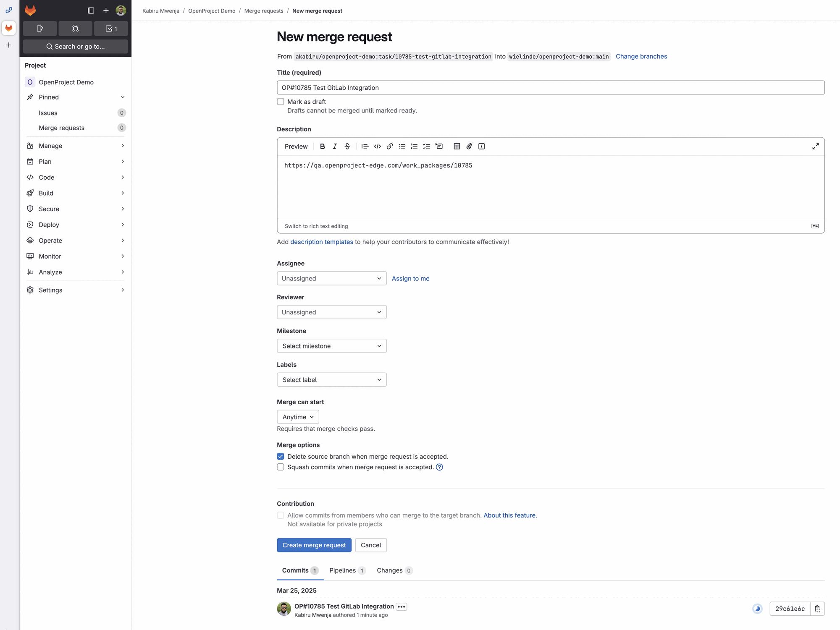Apply bold formatting in the description editor

coord(322,146)
